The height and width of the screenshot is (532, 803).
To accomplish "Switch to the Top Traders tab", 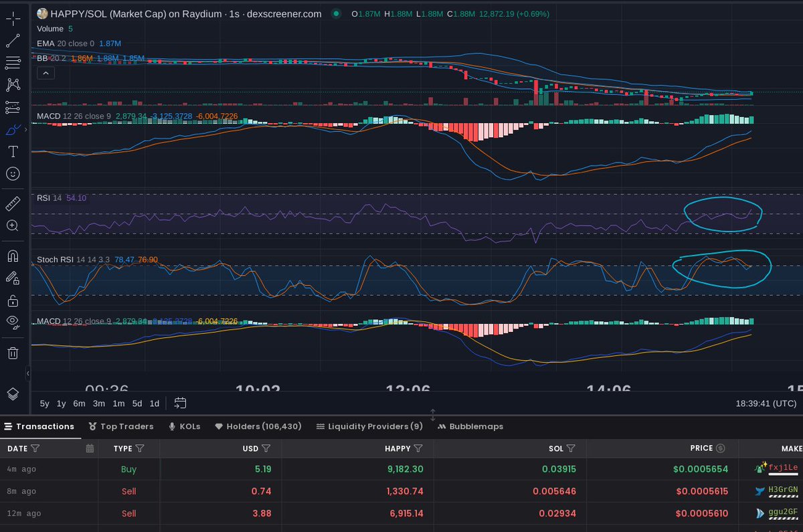I will [x=121, y=426].
